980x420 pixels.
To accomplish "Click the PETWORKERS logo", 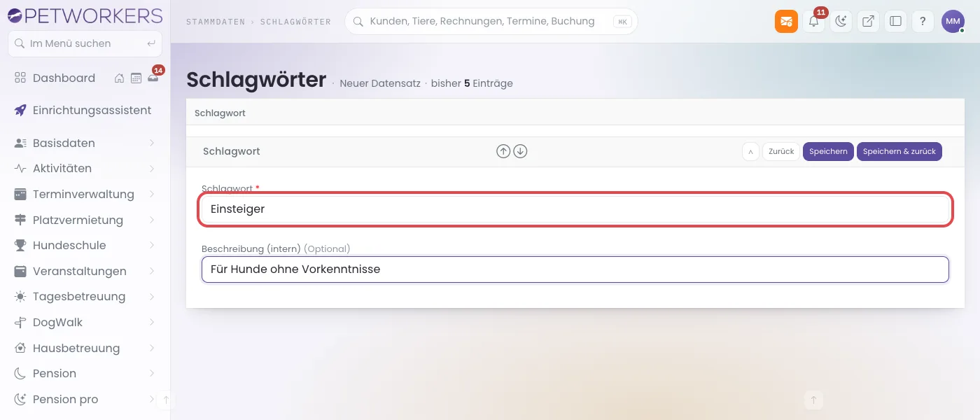I will [85, 15].
